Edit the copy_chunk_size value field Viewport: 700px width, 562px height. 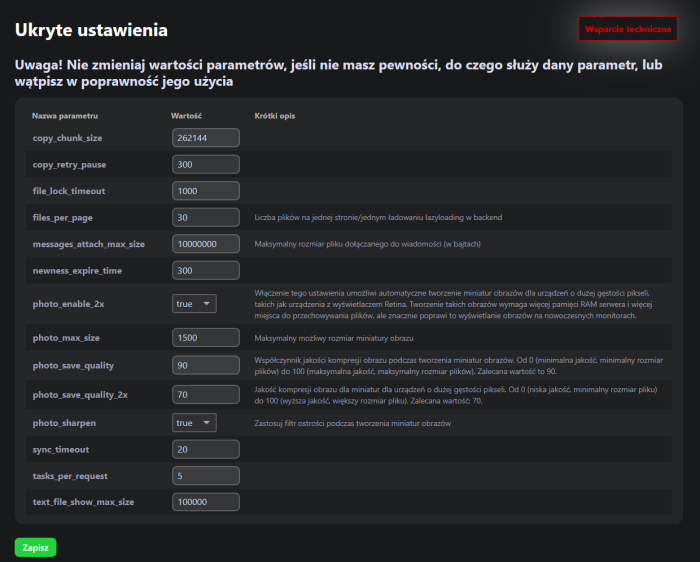(205, 137)
